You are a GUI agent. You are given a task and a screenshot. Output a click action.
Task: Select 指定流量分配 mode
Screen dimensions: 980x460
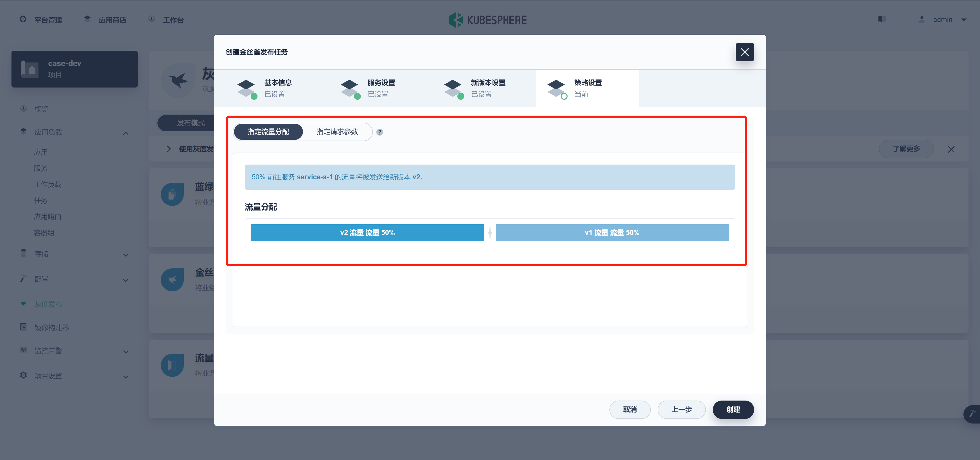[268, 132]
